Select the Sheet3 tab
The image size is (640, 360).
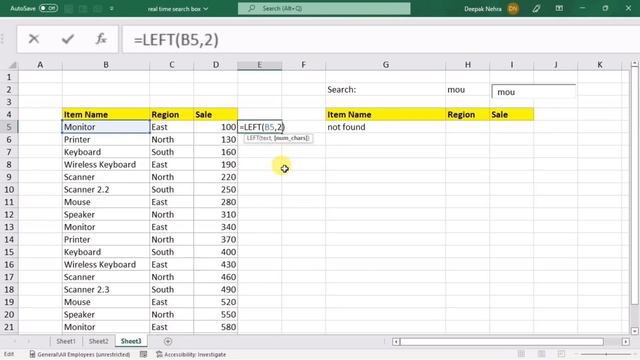pyautogui.click(x=131, y=341)
